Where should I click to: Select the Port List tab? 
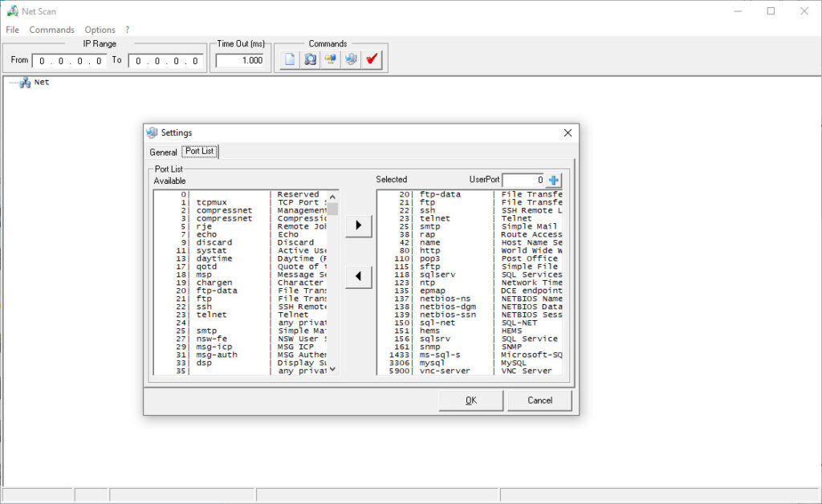200,151
